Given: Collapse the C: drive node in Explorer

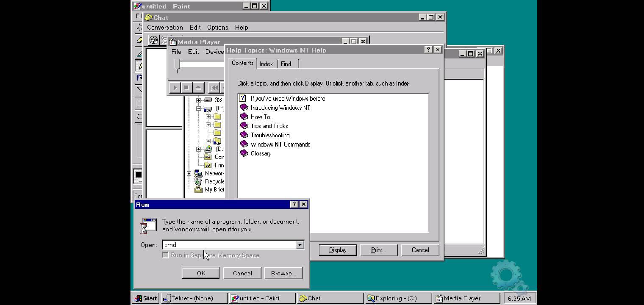Looking at the screenshot, I should click(198, 108).
